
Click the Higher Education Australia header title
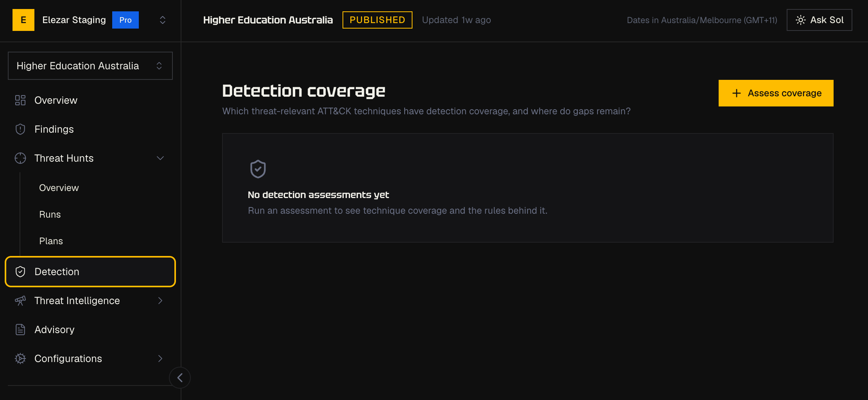268,20
